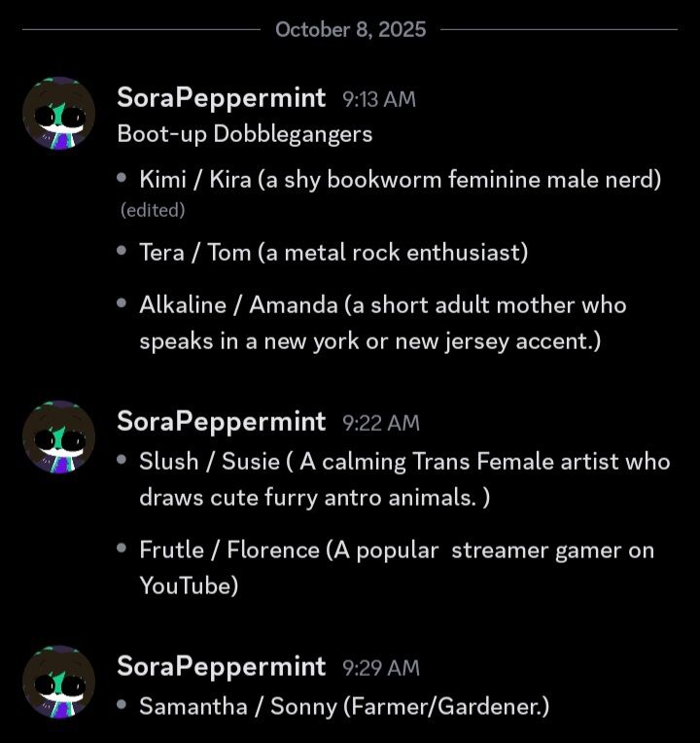Click the bullet dot before Samantha / Sonny
Screen dimensions: 700x743
click(x=122, y=705)
